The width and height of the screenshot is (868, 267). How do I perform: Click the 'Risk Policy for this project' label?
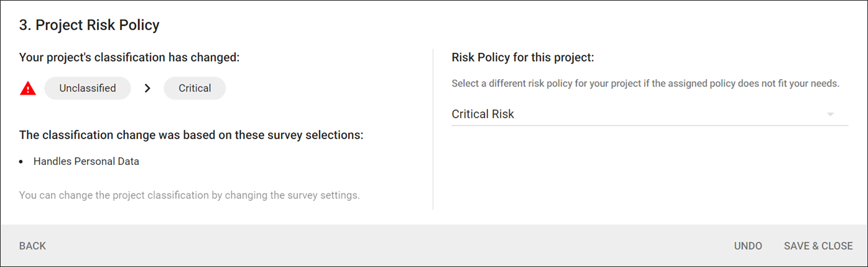point(523,57)
